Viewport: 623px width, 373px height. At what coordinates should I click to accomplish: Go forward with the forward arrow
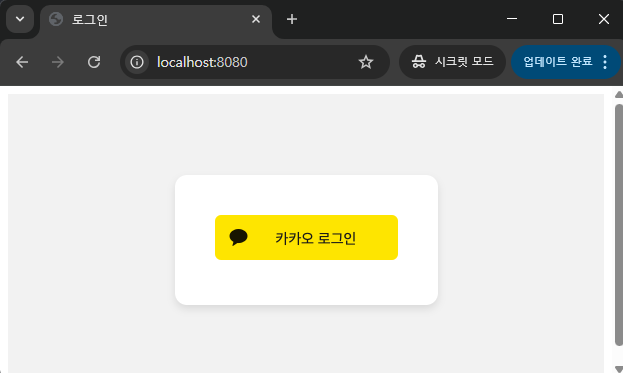click(58, 62)
